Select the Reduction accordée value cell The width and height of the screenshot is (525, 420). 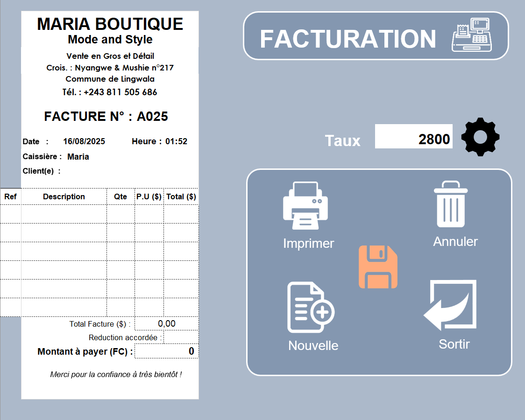click(x=181, y=337)
